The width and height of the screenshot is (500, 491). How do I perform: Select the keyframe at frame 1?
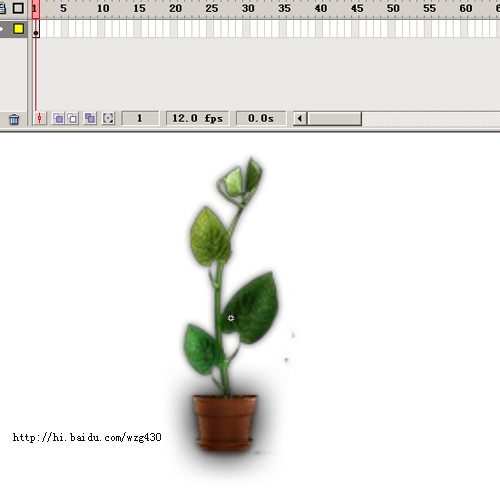point(36,29)
